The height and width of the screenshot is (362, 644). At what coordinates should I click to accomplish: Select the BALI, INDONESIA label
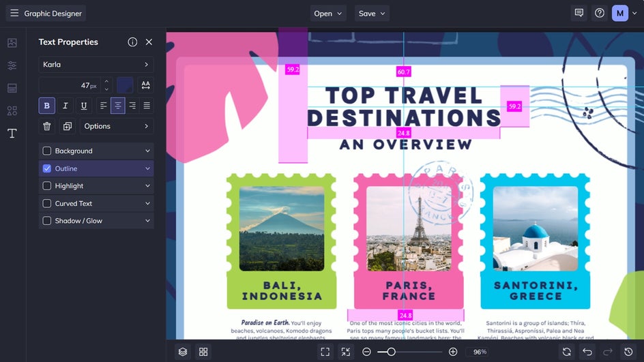tap(282, 290)
